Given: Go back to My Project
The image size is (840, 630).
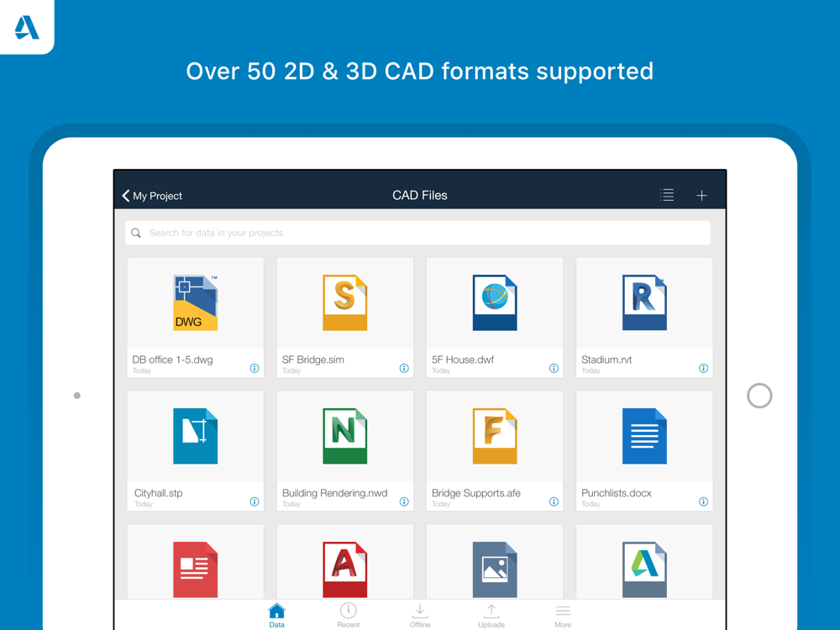Looking at the screenshot, I should [152, 196].
